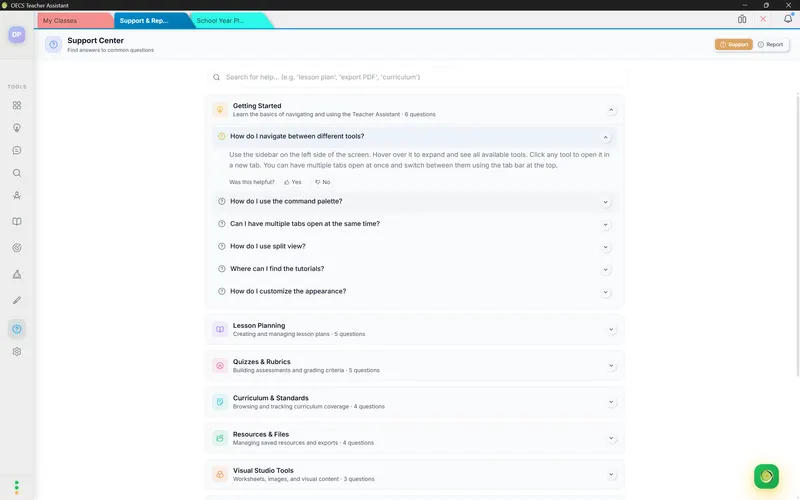800x500 pixels.
Task: Click the three-dot status indicator in sidebar
Action: pos(17,487)
